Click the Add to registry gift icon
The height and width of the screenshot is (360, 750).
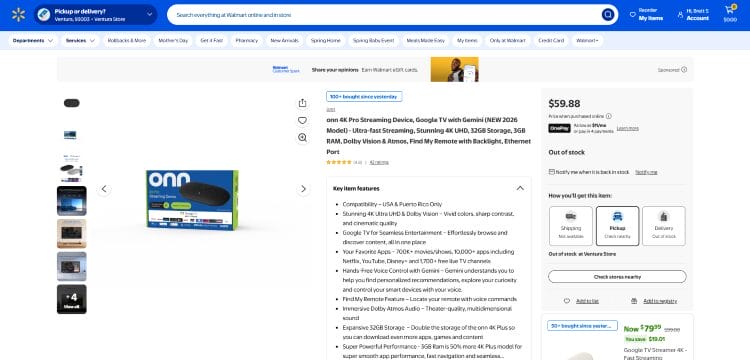point(634,301)
